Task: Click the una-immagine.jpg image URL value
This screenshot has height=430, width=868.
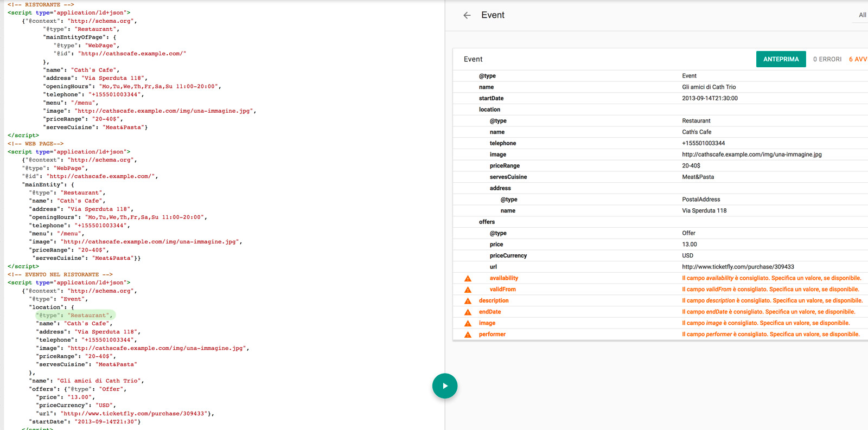Action: 751,155
